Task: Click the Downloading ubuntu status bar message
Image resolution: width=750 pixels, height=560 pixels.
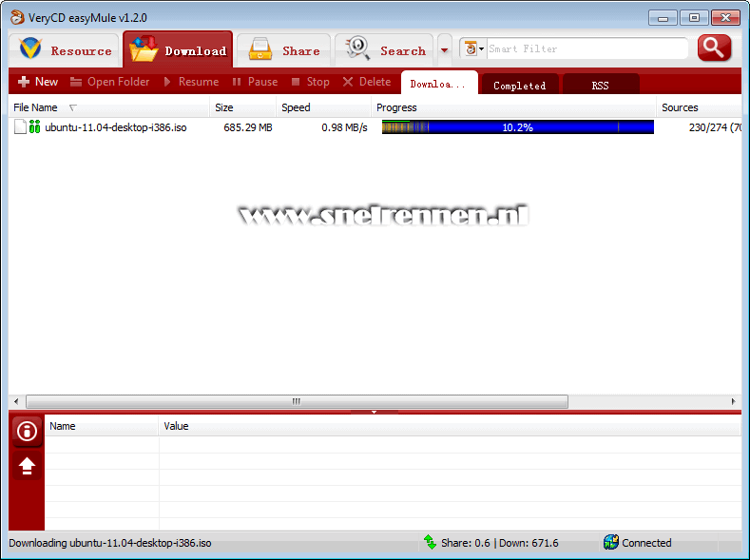Action: click(x=110, y=543)
